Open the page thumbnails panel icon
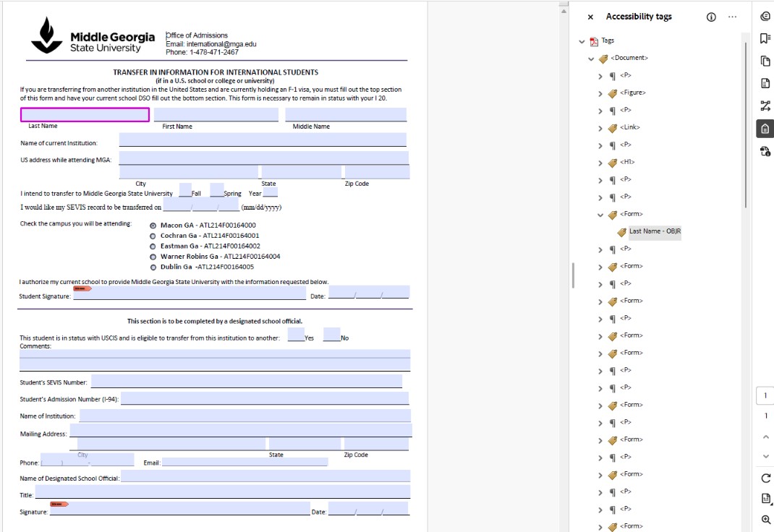Screen dimensions: 774x532 (x=765, y=61)
